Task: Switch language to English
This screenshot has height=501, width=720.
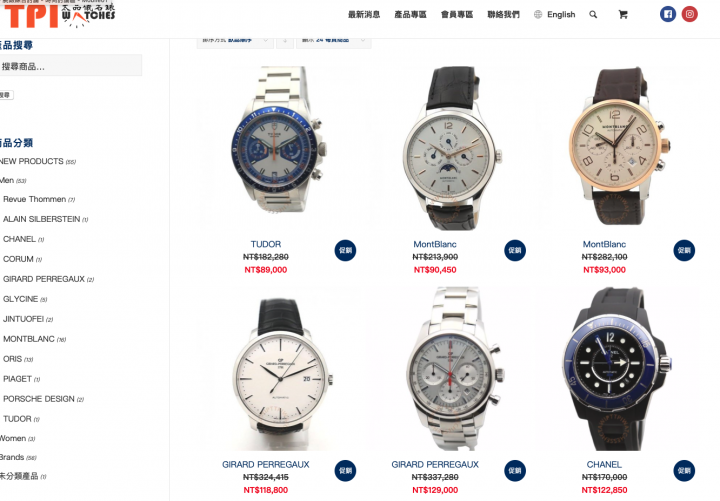Action: [x=555, y=15]
